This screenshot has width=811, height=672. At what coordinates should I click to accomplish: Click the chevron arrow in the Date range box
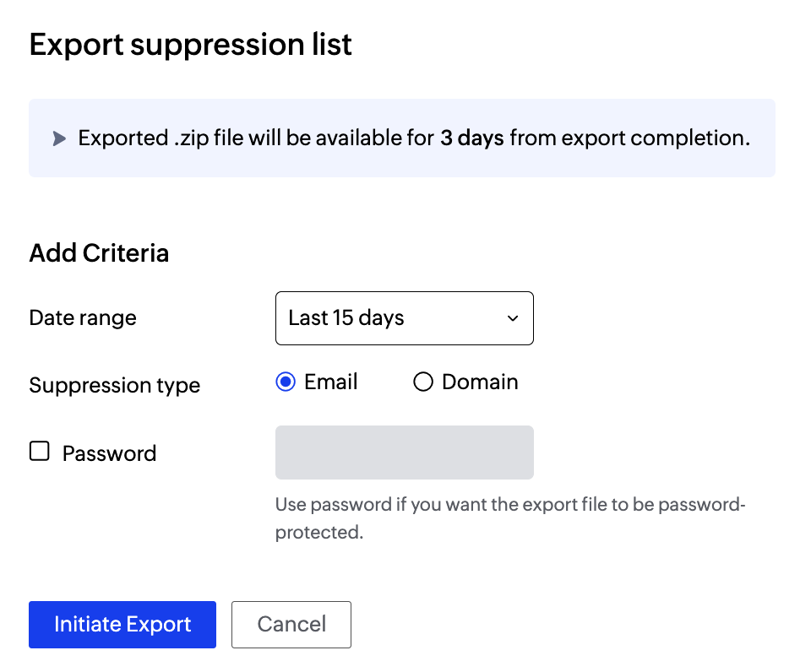coord(512,318)
